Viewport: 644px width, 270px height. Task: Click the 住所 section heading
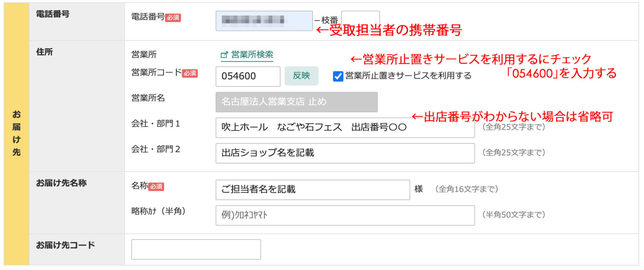[45, 52]
